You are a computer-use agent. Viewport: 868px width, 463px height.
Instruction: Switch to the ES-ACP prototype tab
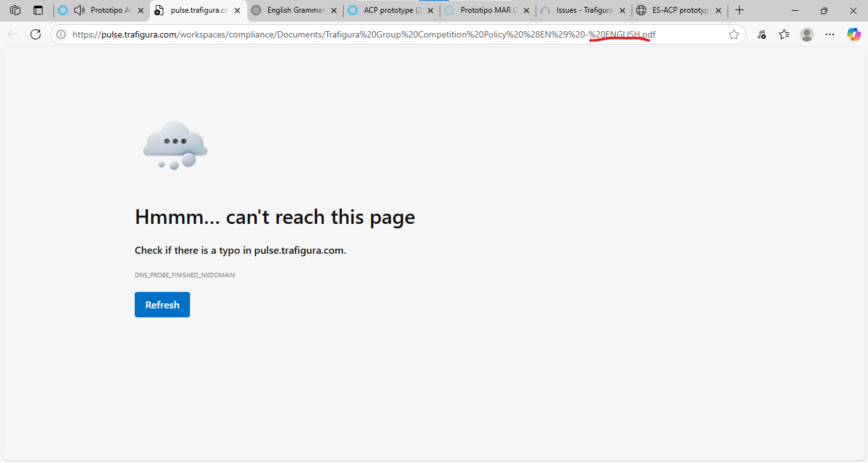681,10
